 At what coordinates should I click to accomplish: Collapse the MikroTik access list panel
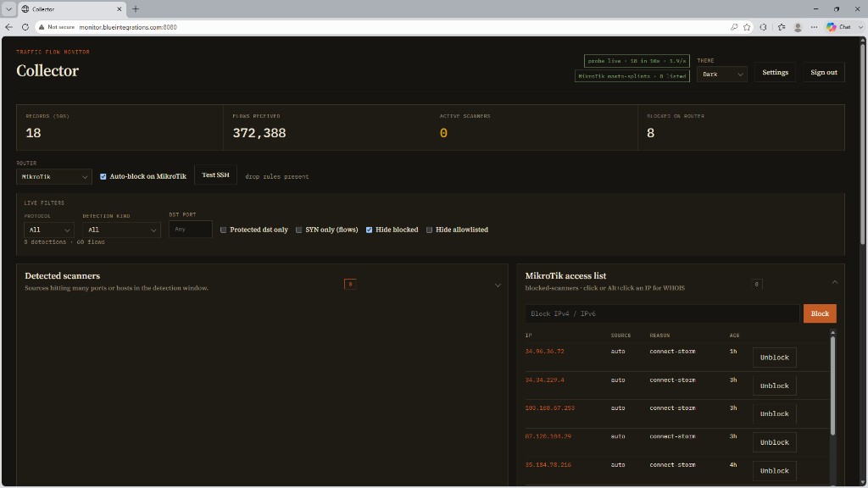[835, 283]
